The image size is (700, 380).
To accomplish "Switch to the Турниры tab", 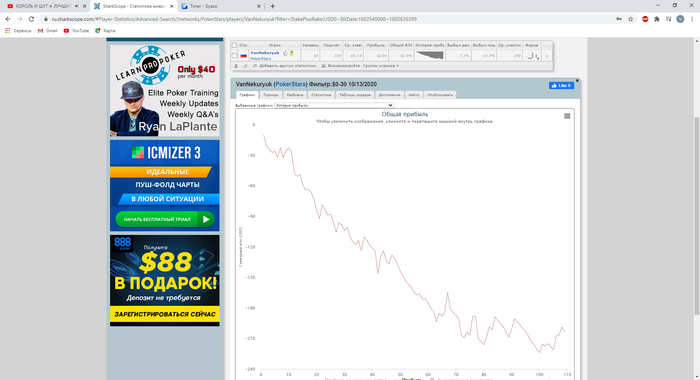I will point(271,95).
